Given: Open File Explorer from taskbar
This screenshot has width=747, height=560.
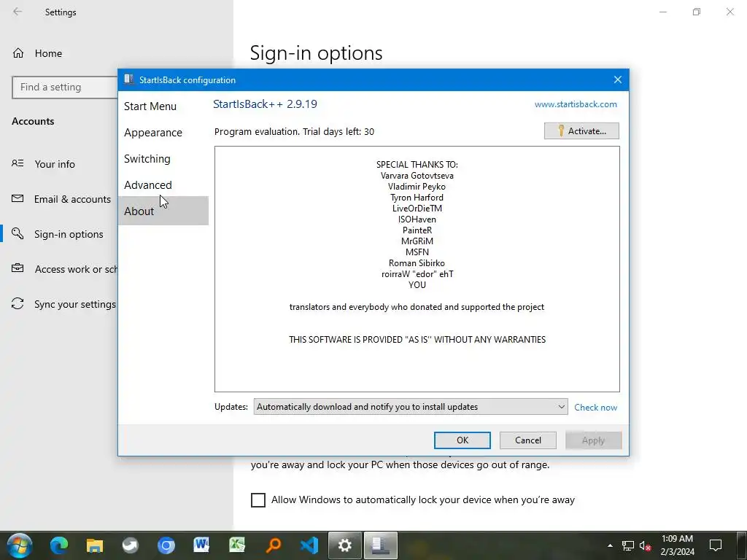Looking at the screenshot, I should point(94,545).
